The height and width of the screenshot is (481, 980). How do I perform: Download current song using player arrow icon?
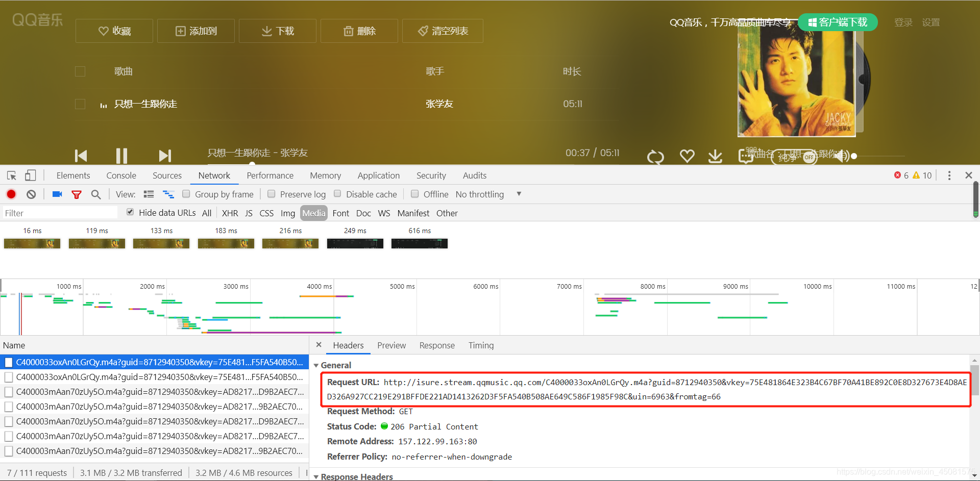[715, 156]
